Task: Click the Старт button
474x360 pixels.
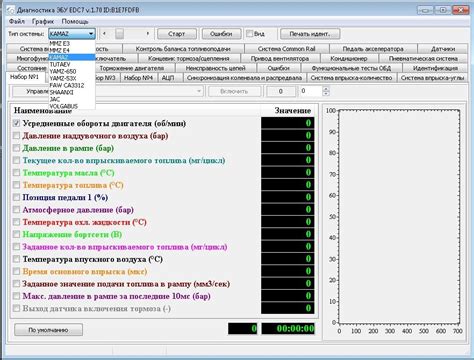Action: tap(177, 34)
